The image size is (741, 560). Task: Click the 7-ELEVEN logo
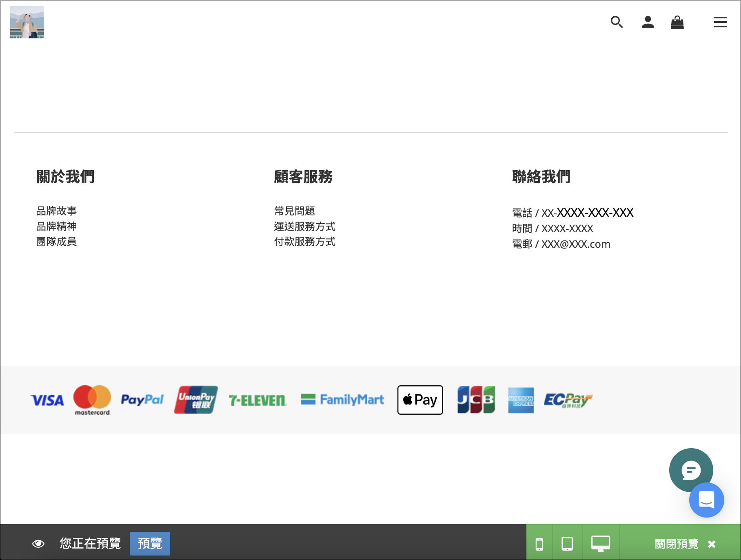[x=257, y=400]
